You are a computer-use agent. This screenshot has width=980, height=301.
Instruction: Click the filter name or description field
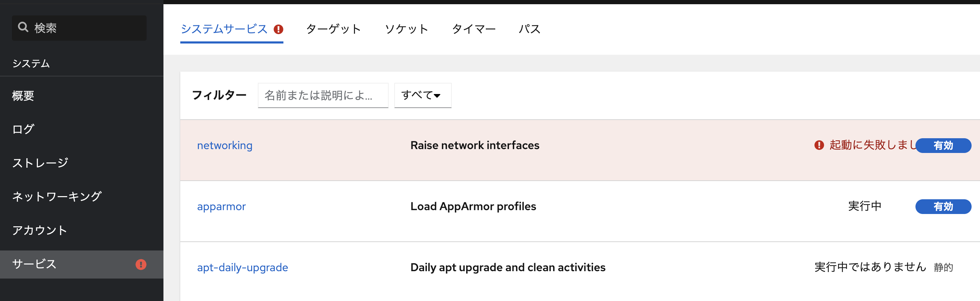coord(323,95)
